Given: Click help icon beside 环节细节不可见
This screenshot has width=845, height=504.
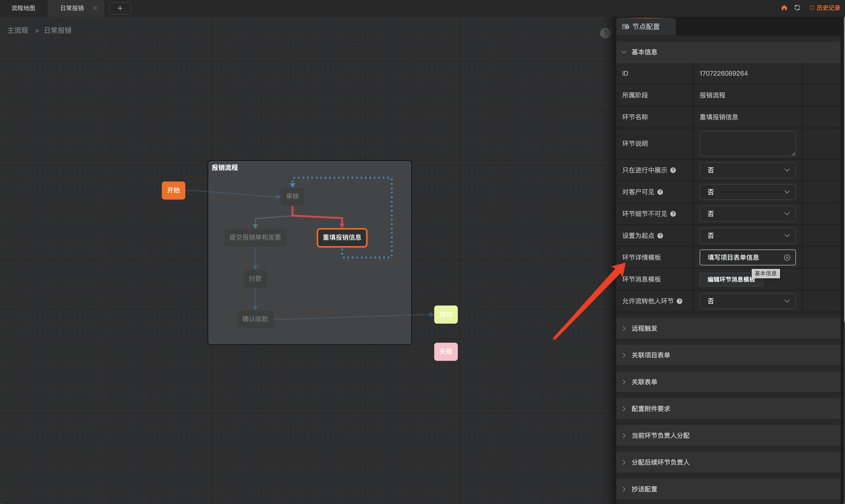Looking at the screenshot, I should click(x=673, y=214).
